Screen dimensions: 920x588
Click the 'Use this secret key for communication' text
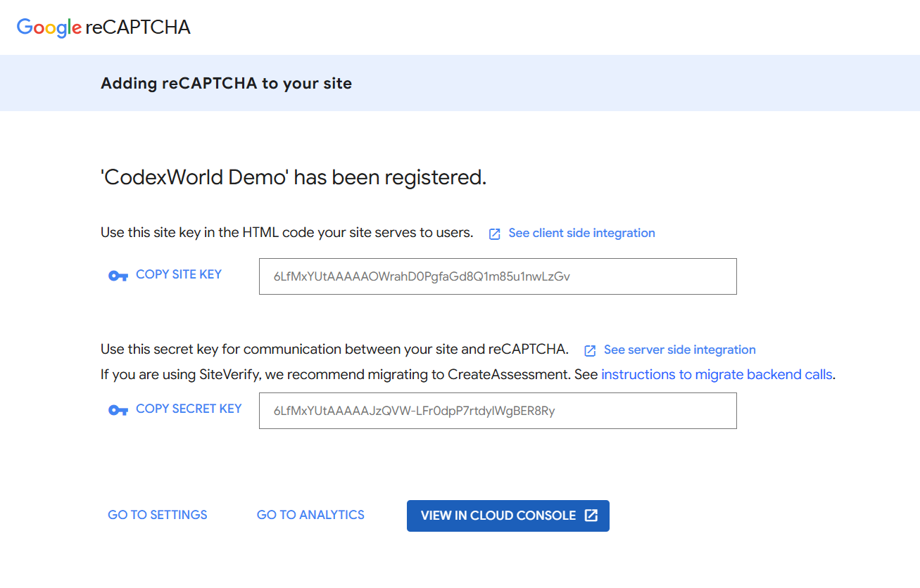[334, 350]
